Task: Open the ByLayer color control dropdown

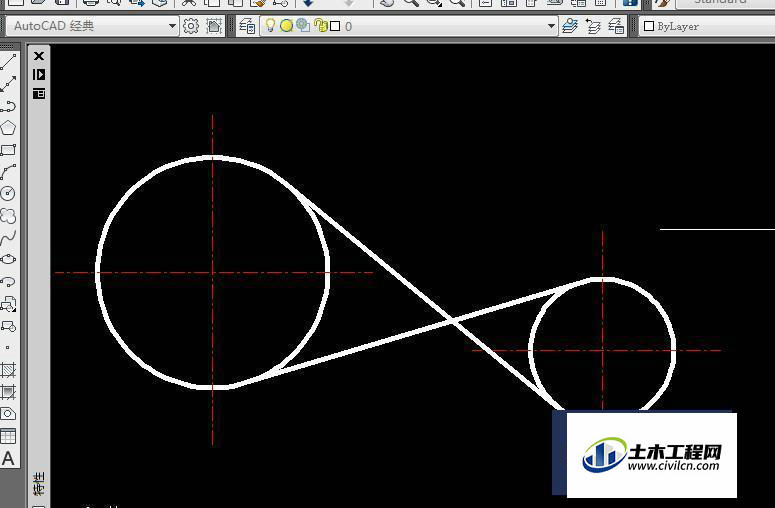Action: click(x=707, y=26)
